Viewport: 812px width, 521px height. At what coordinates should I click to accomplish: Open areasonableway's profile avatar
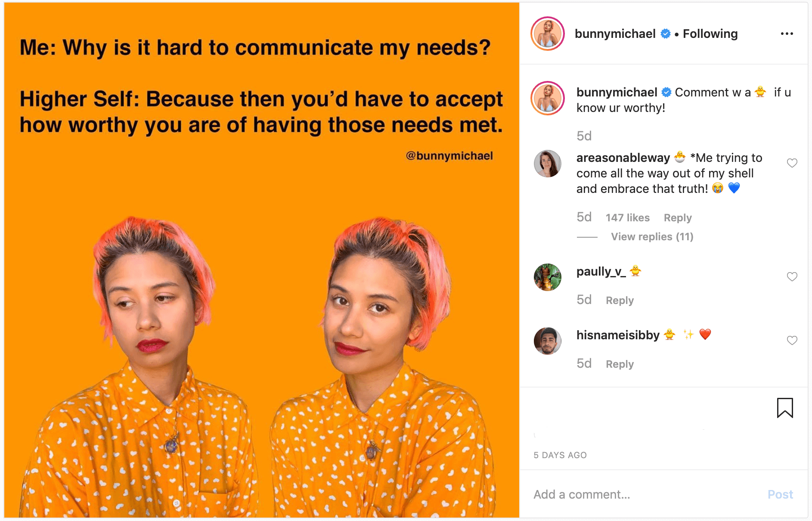click(x=548, y=164)
